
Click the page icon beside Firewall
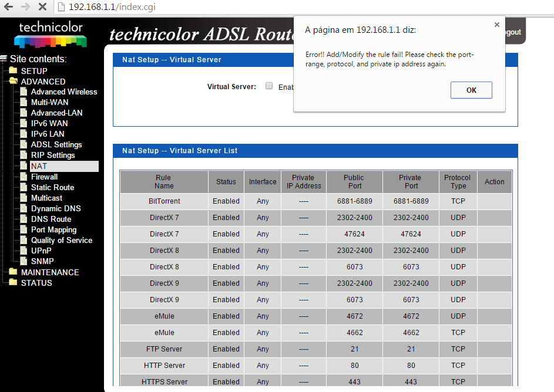point(23,177)
